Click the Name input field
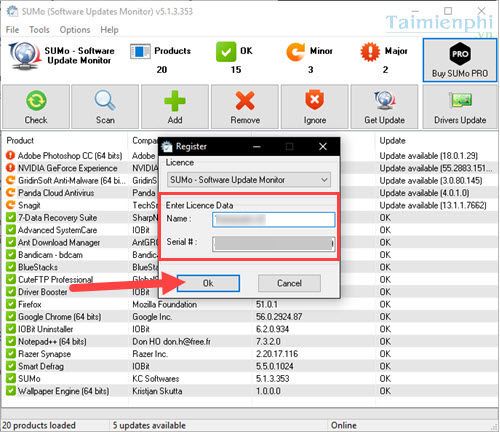 pyautogui.click(x=273, y=220)
